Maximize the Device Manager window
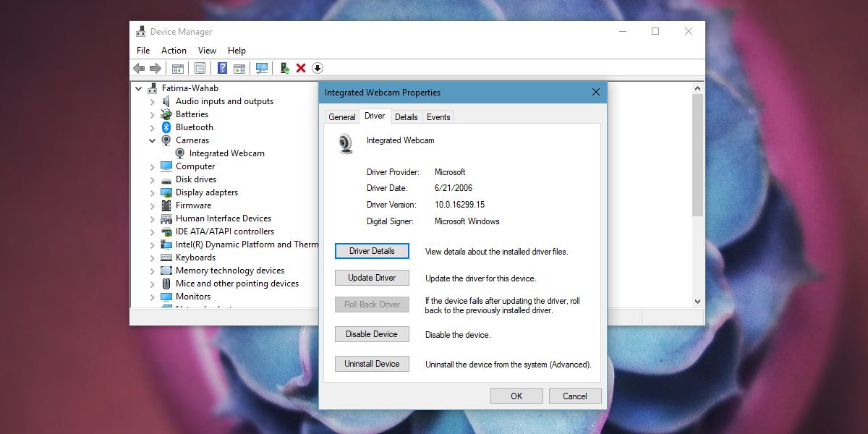The width and height of the screenshot is (868, 434). [x=655, y=31]
